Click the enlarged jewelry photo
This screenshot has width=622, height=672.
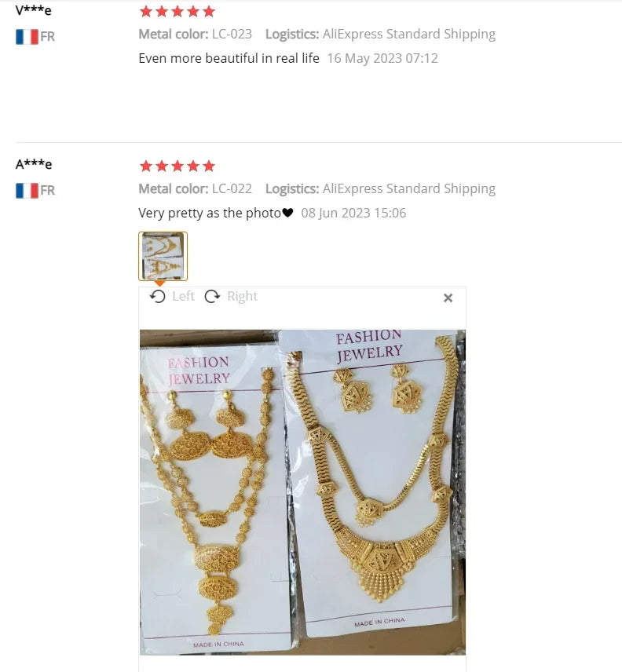[302, 492]
